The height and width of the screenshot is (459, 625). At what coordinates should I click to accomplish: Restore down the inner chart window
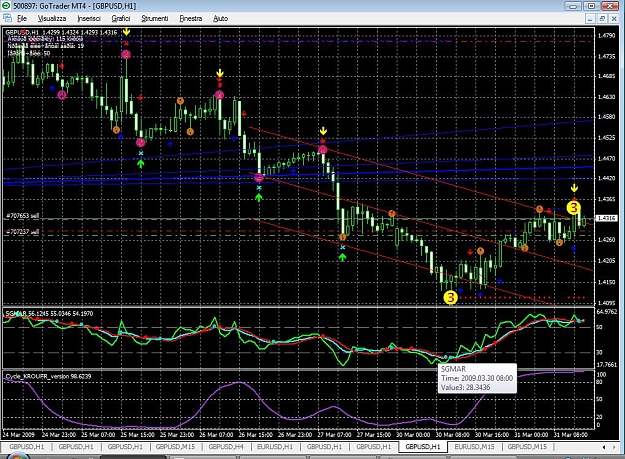(x=602, y=18)
